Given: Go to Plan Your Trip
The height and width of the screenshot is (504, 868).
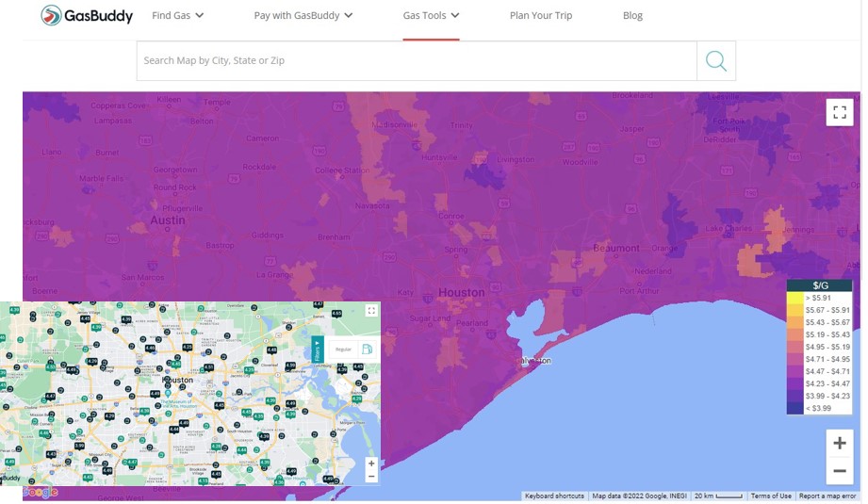Looking at the screenshot, I should coord(540,15).
